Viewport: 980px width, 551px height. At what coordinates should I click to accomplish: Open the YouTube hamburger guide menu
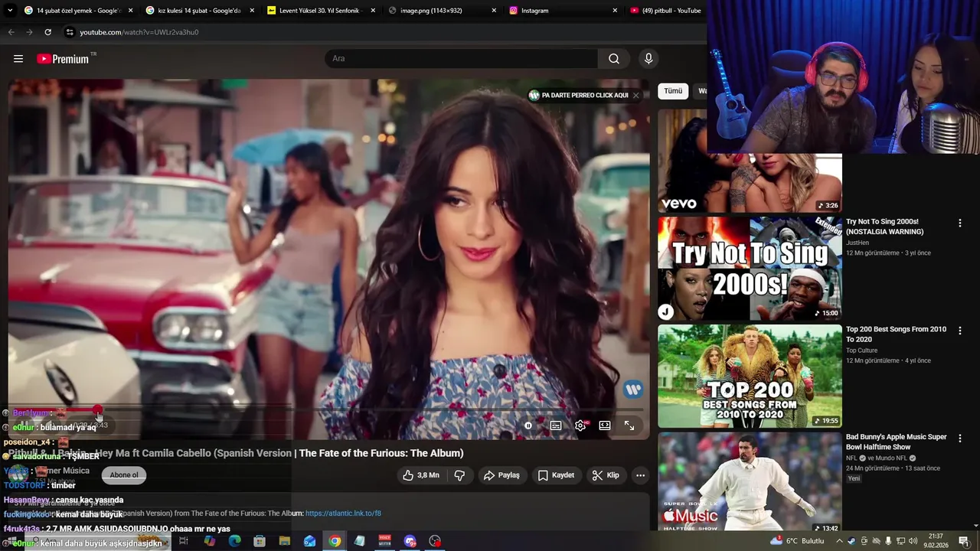18,59
